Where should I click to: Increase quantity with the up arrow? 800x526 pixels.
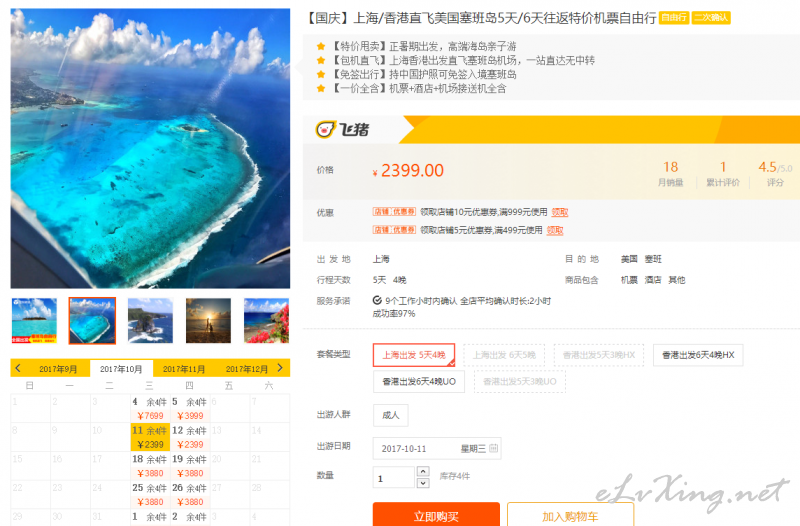pos(423,471)
